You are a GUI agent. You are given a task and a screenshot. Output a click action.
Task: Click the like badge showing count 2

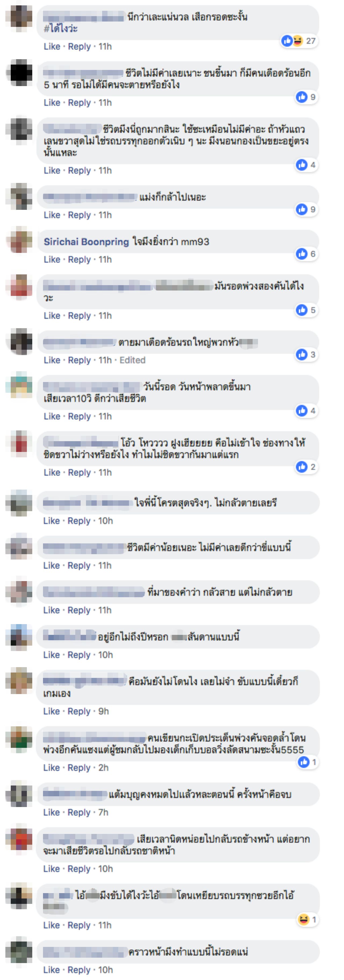[306, 467]
